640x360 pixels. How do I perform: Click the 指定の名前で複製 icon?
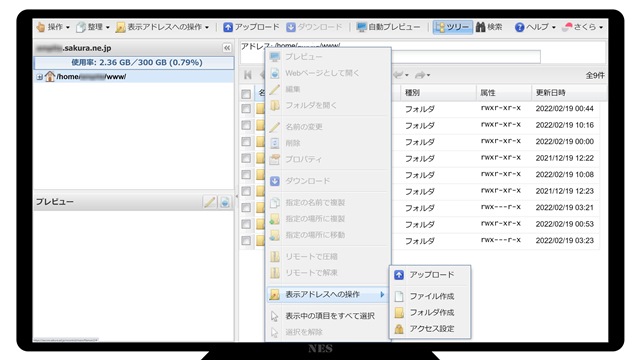[275, 202]
